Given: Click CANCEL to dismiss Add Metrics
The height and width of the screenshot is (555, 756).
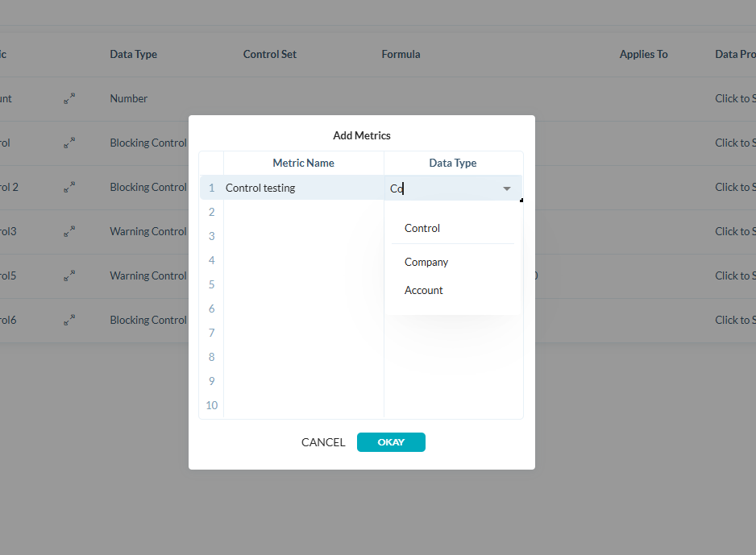Looking at the screenshot, I should 323,442.
